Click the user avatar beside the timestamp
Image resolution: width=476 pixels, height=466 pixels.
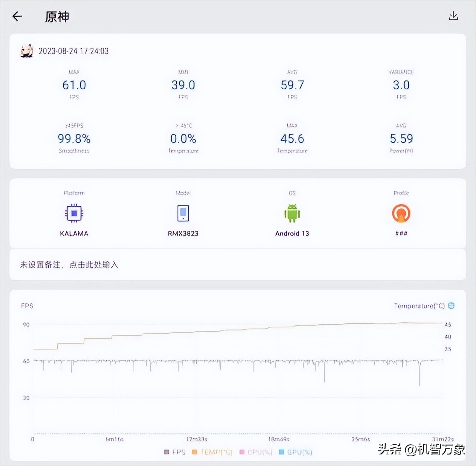point(26,51)
